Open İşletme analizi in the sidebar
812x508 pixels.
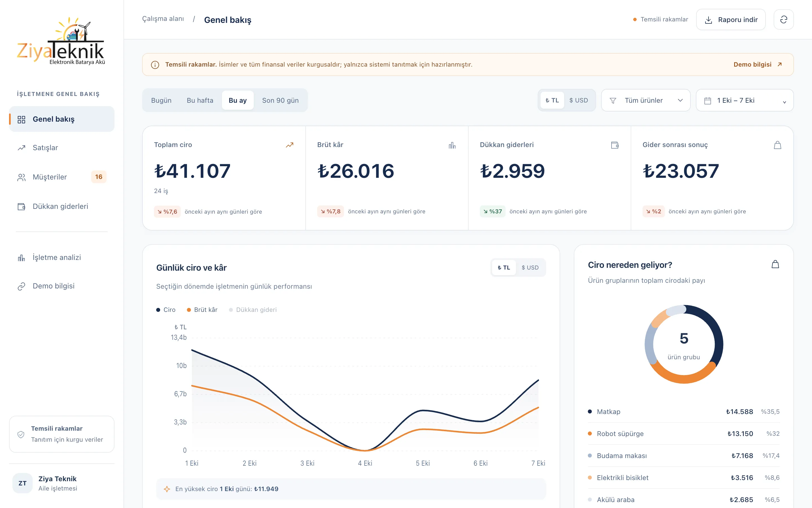(62, 257)
